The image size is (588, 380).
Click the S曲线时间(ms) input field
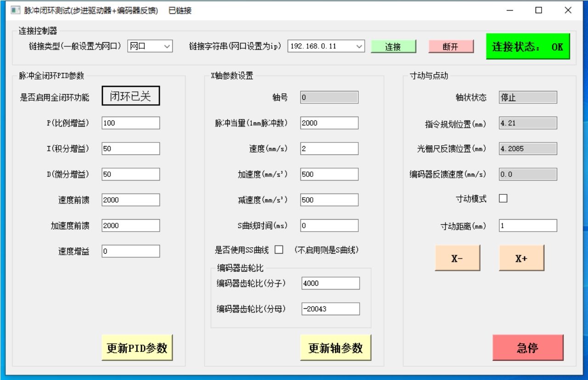click(x=329, y=226)
